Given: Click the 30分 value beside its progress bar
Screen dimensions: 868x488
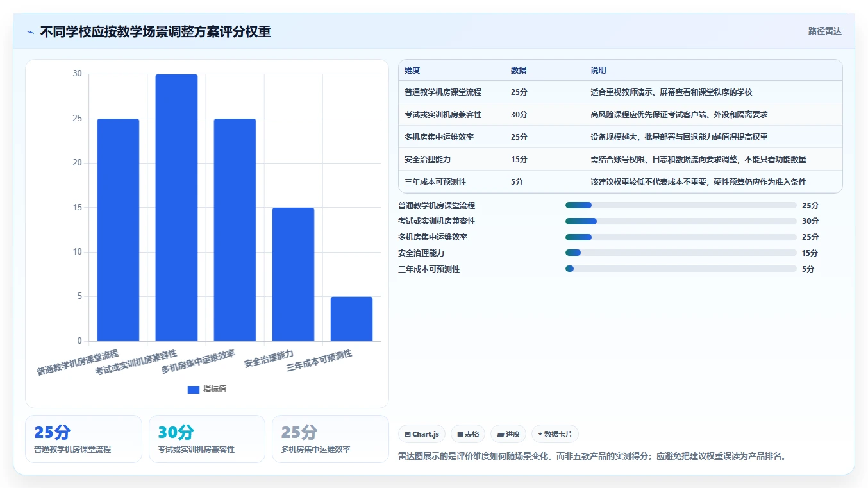Looking at the screenshot, I should 810,221.
